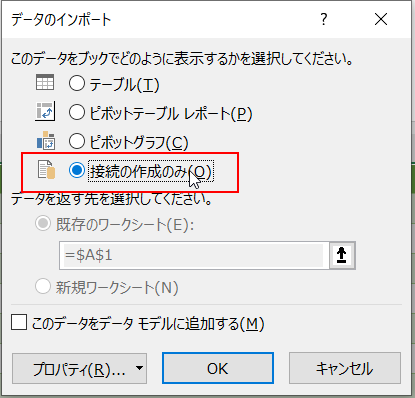Open プロパティ(R)... button

[x=79, y=368]
